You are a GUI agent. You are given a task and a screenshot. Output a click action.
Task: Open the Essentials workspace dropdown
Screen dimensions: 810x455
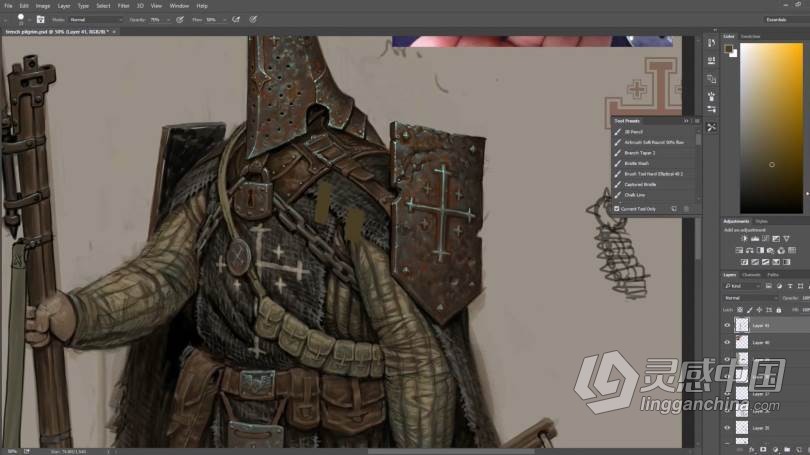tap(786, 20)
